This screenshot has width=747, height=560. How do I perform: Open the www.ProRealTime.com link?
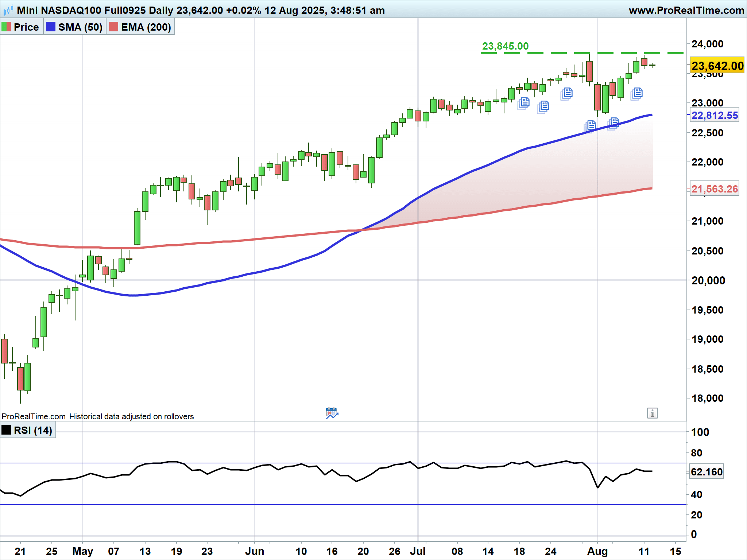(x=686, y=10)
